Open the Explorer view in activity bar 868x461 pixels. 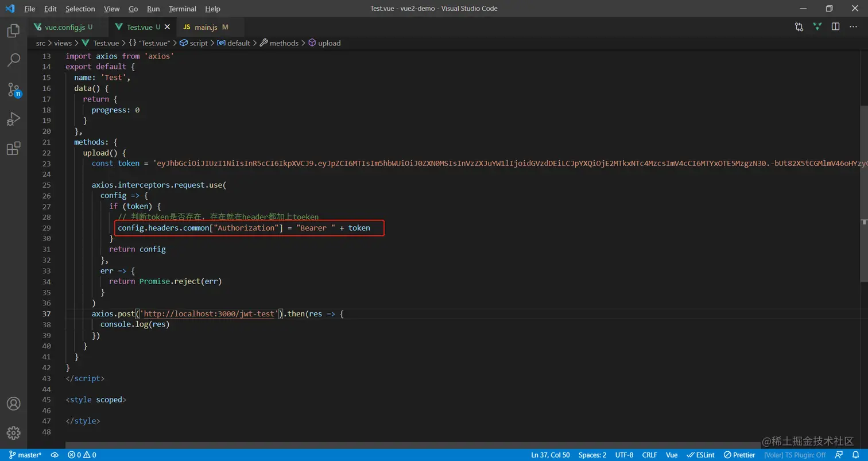(13, 30)
